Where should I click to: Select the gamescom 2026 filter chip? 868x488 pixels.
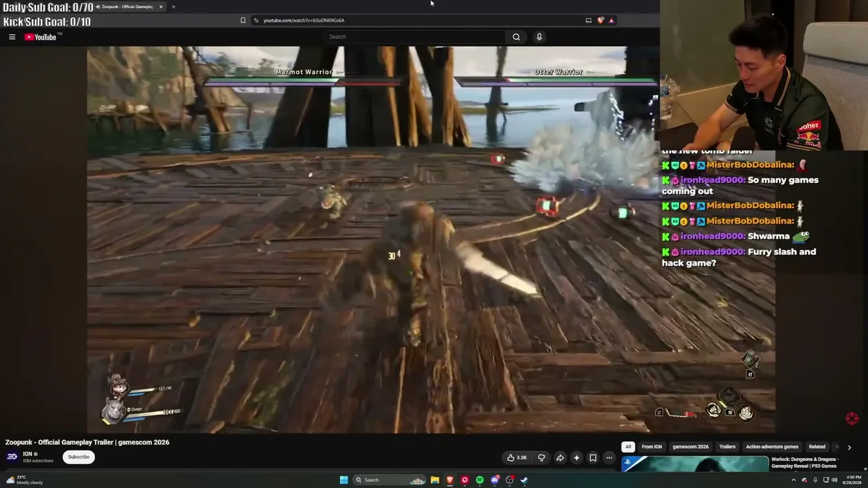[x=690, y=447]
